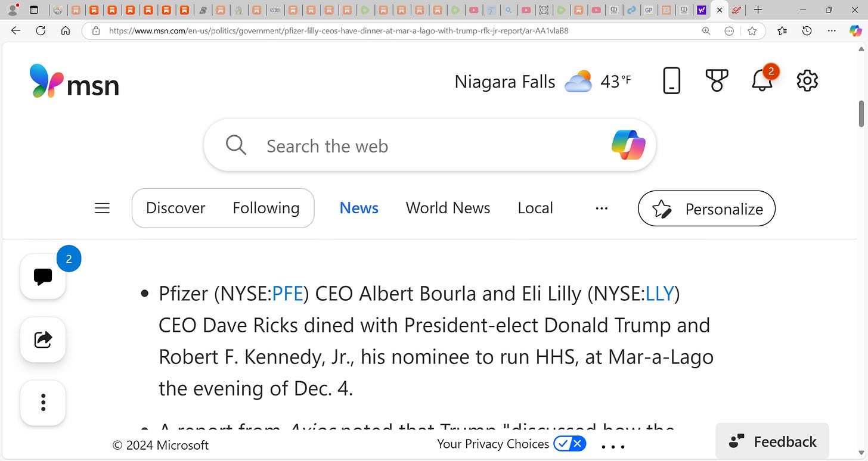Open the Local news section

click(535, 208)
